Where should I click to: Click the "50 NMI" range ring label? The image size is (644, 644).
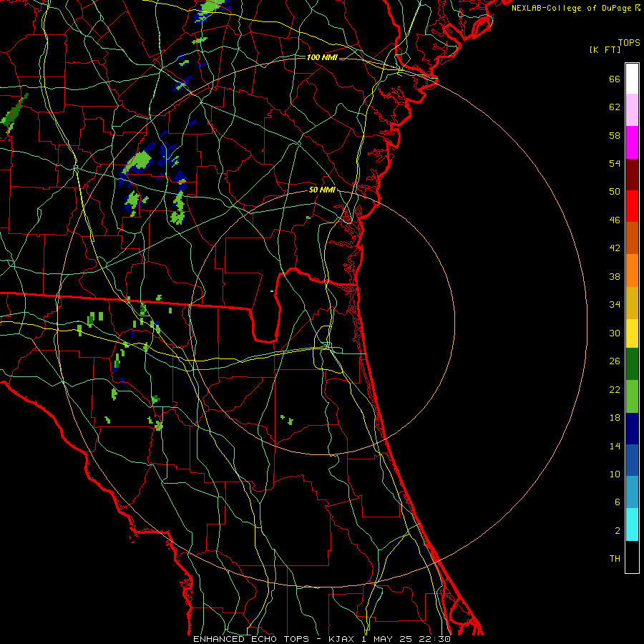click(x=322, y=190)
